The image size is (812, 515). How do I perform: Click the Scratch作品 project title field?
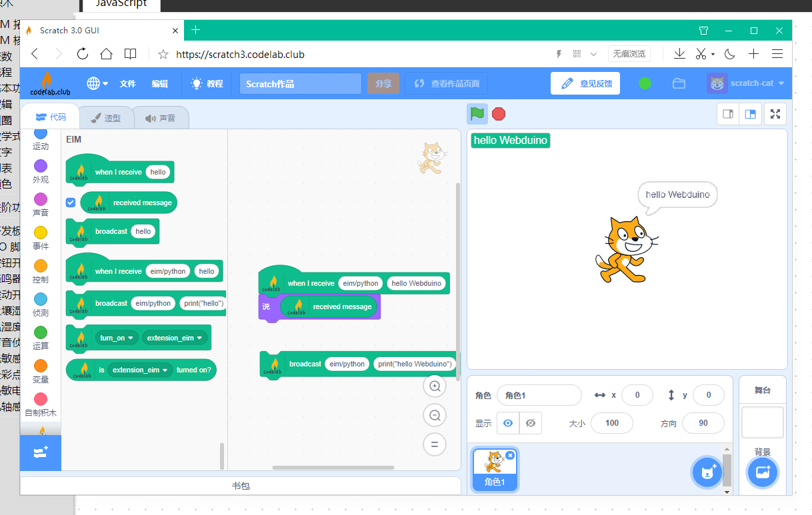[x=301, y=84]
